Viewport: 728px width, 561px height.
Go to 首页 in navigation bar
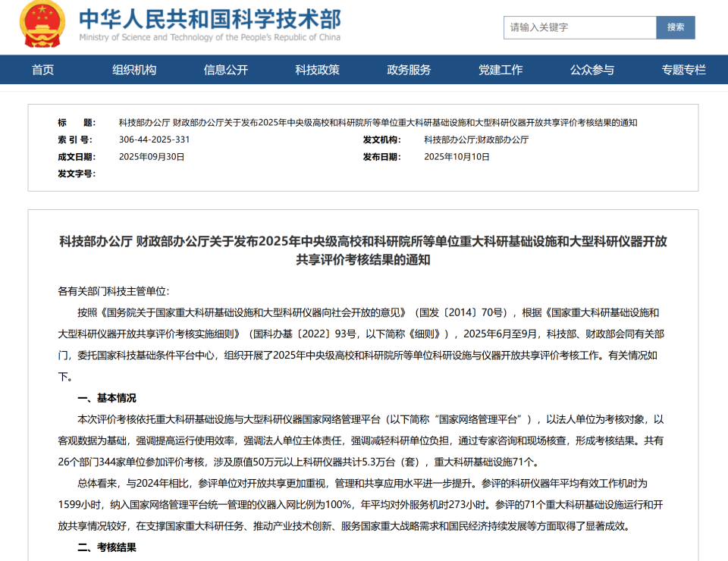coord(43,70)
